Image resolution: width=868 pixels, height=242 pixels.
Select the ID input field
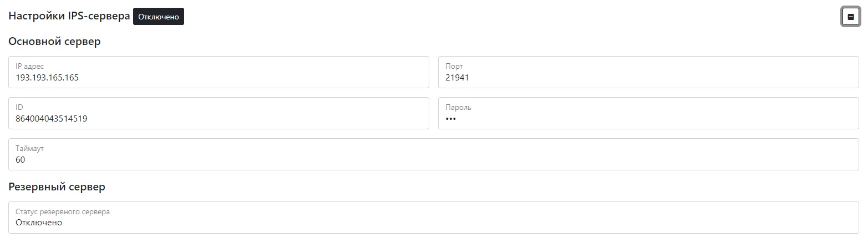tap(219, 113)
